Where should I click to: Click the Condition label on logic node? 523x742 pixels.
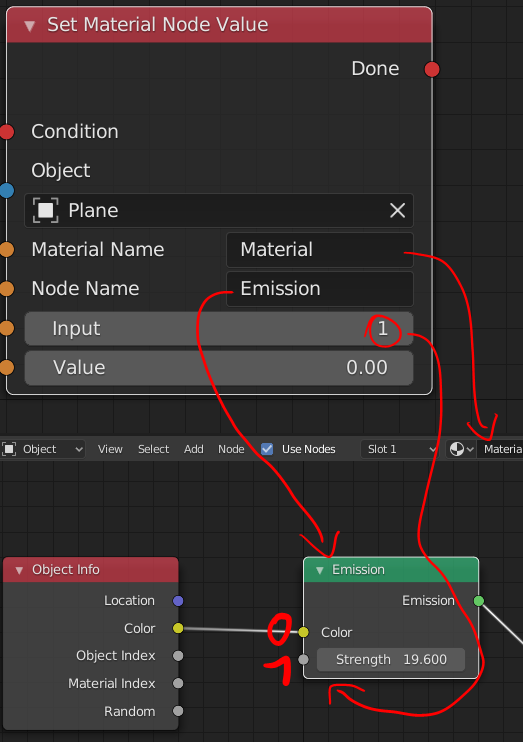tap(75, 132)
